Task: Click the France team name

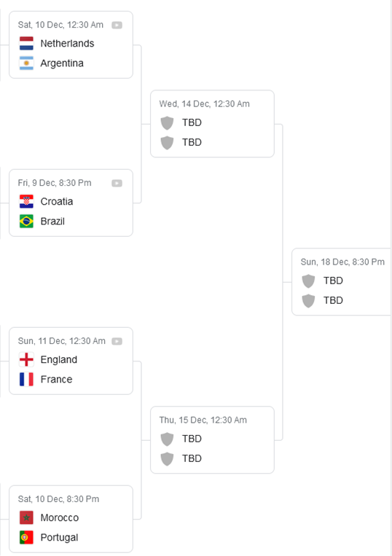Action: (x=56, y=380)
